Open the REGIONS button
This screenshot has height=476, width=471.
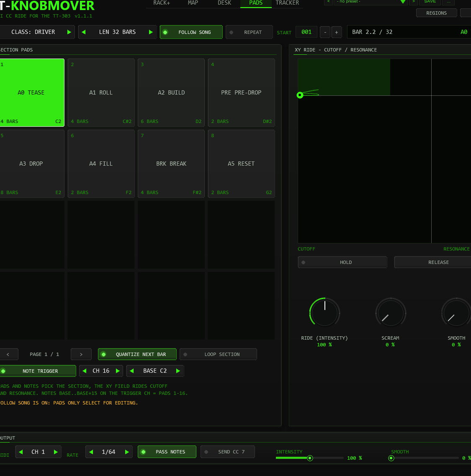[436, 13]
